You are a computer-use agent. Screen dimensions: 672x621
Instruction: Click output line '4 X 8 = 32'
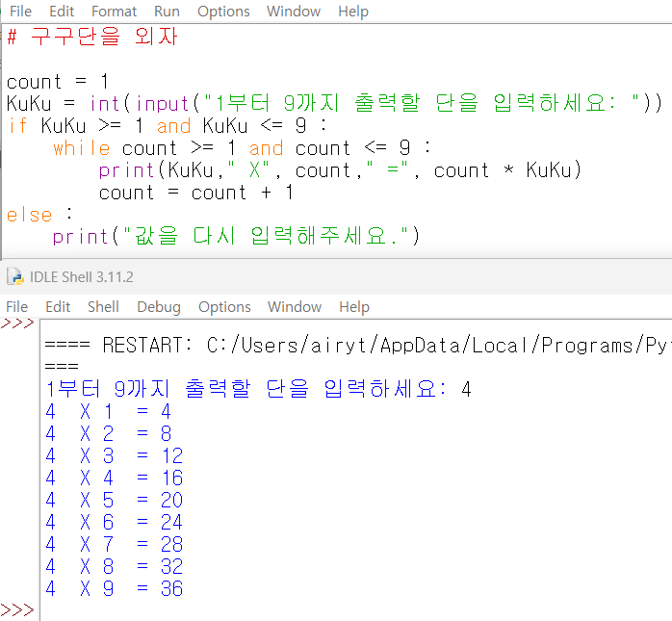[x=114, y=566]
